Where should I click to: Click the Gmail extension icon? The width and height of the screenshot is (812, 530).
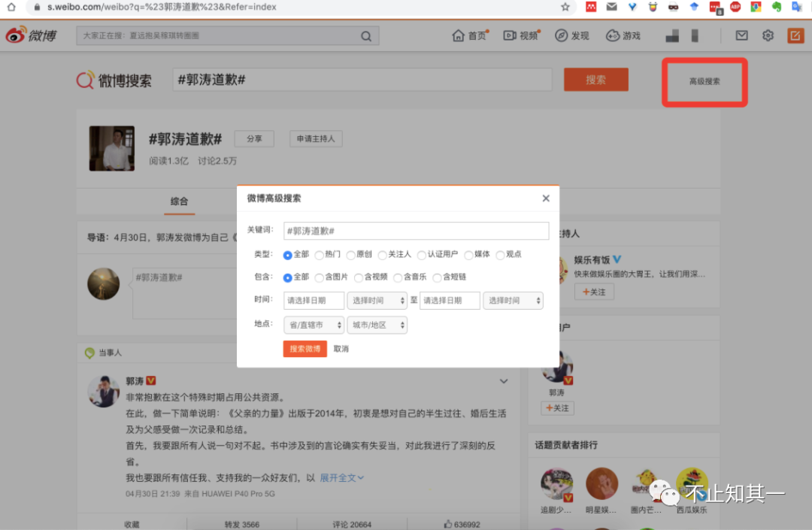[611, 7]
